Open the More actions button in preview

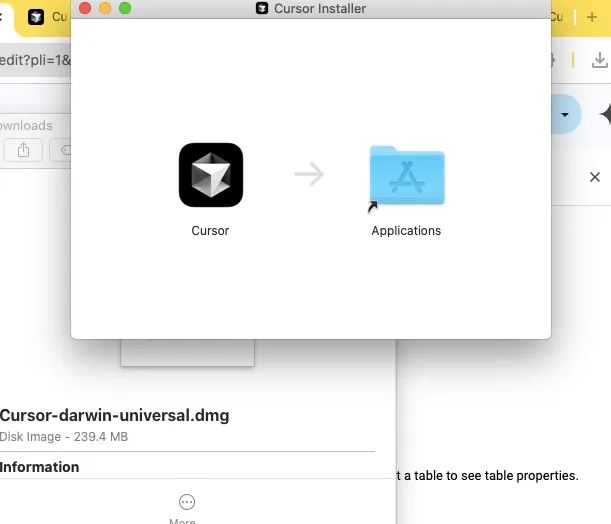[x=187, y=502]
